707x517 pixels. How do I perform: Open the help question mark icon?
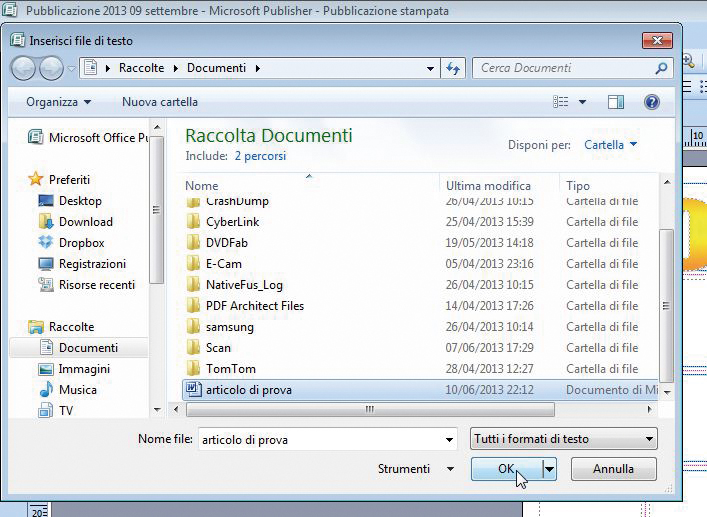pos(652,102)
